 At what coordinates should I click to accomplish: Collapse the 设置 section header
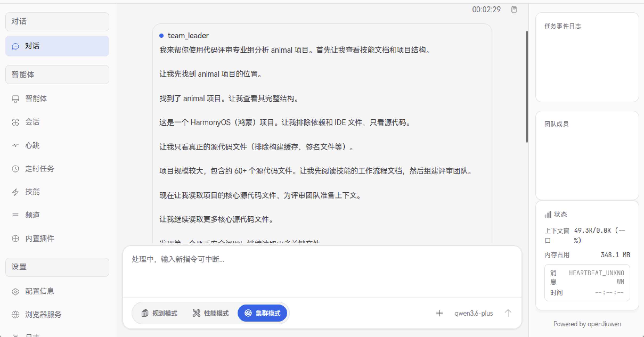pos(57,267)
